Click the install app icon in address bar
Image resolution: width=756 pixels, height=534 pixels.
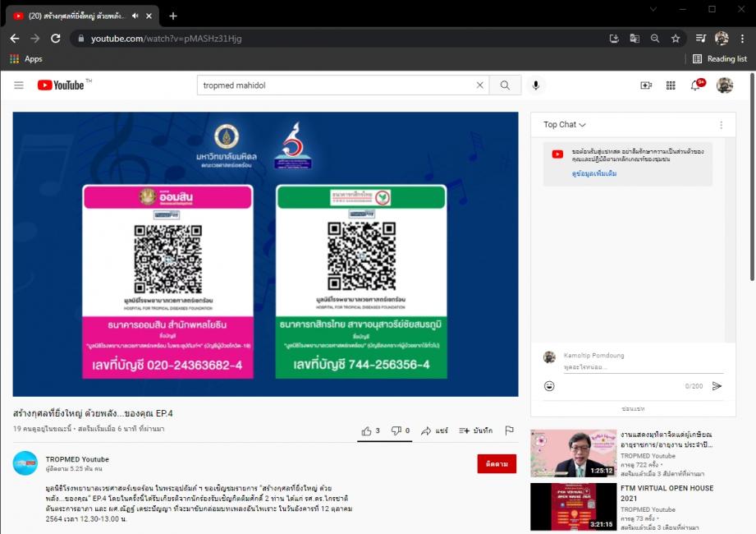pos(614,39)
